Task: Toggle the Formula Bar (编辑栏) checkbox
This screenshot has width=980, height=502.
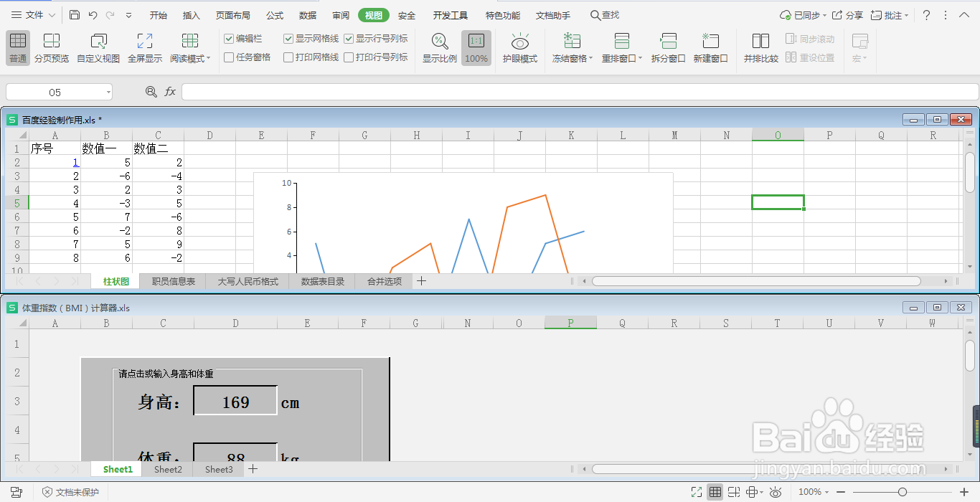Action: click(229, 39)
